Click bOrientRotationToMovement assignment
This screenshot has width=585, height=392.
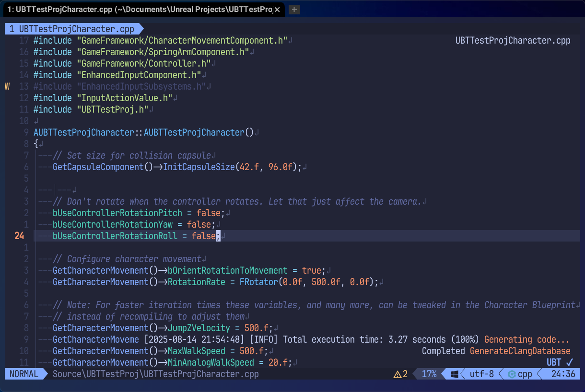pyautogui.click(x=189, y=270)
